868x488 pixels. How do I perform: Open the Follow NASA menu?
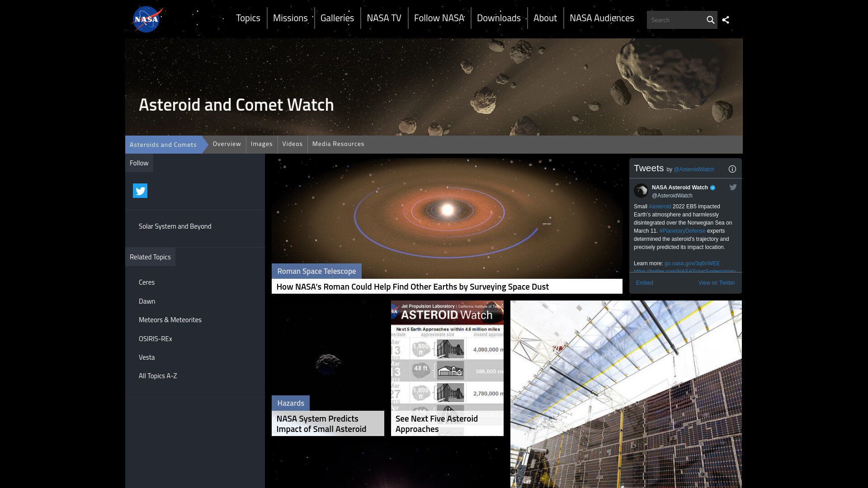(x=439, y=18)
